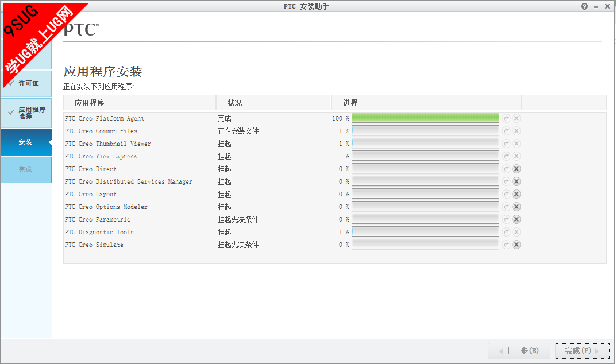Click the 应用程序 column header
The image size is (616, 364).
(140, 103)
